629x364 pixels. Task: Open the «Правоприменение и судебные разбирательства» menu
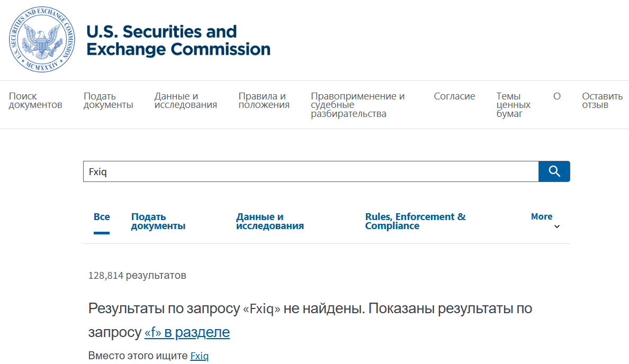click(349, 104)
